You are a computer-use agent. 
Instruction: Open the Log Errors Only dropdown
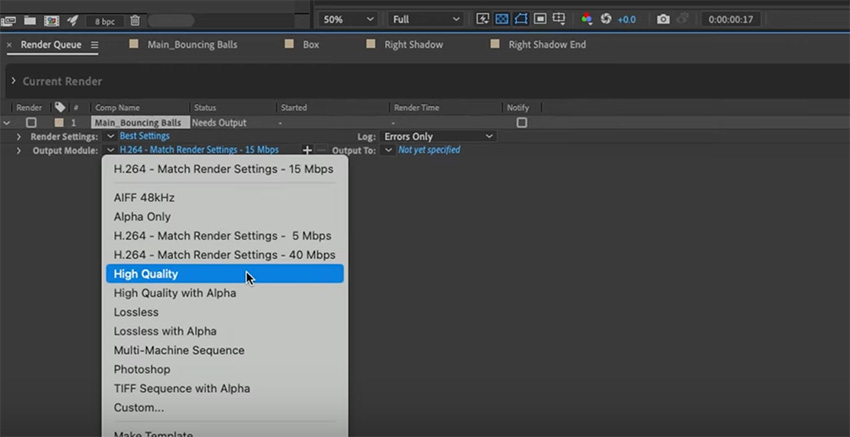tap(439, 136)
